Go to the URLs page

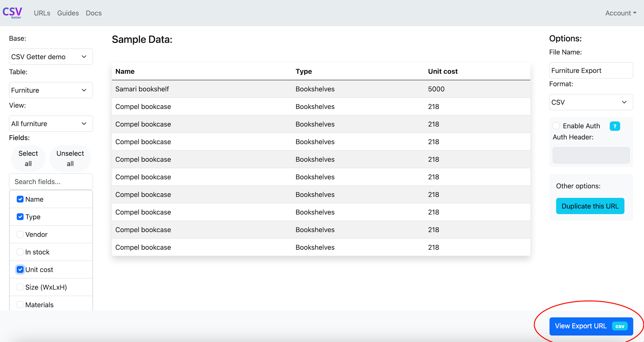point(42,13)
